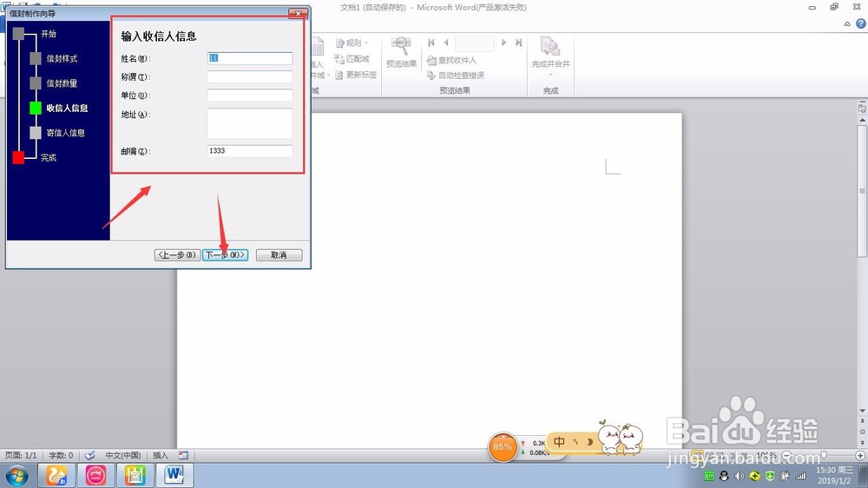Open the green 图 app taskbar icon
868x488 pixels.
coord(135,475)
